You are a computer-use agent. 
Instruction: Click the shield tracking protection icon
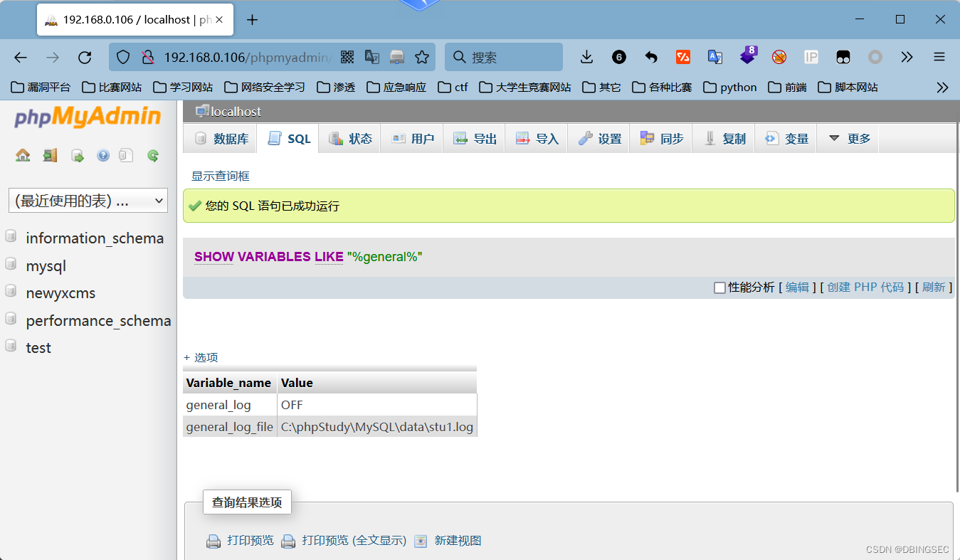pos(123,57)
